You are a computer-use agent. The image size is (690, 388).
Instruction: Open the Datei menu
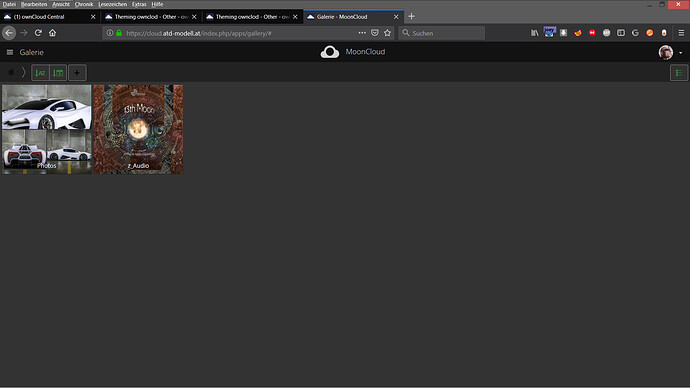[9, 4]
